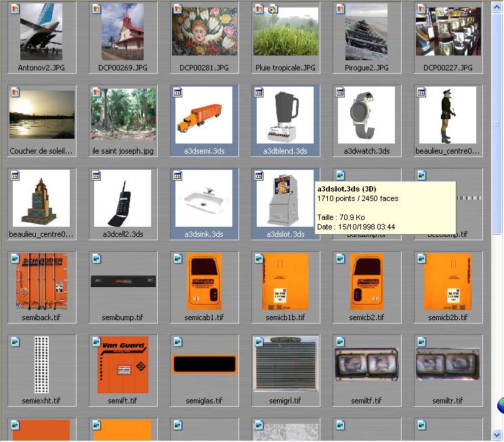Click the a3dblend.3ds file name label

285,151
